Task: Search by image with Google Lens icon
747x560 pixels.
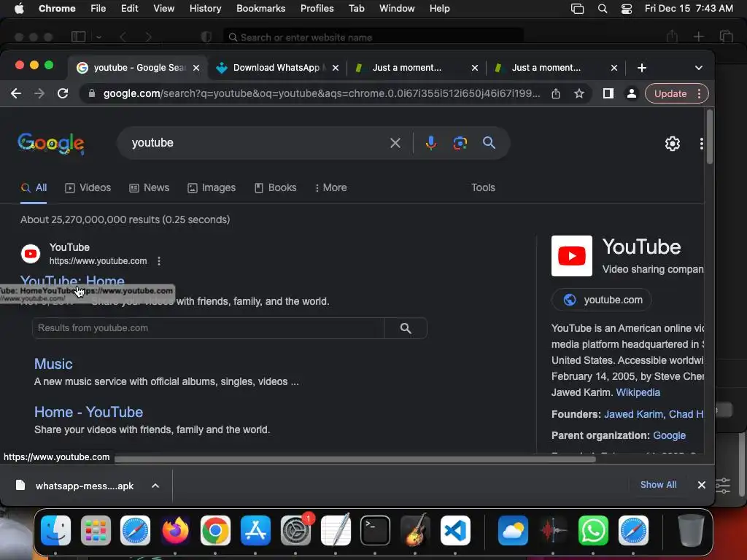Action: coord(460,143)
